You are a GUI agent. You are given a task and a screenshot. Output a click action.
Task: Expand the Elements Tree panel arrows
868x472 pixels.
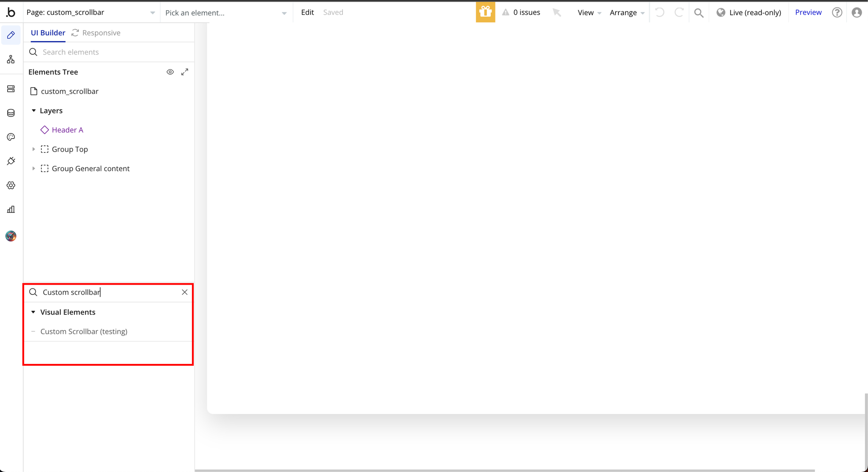pyautogui.click(x=185, y=72)
